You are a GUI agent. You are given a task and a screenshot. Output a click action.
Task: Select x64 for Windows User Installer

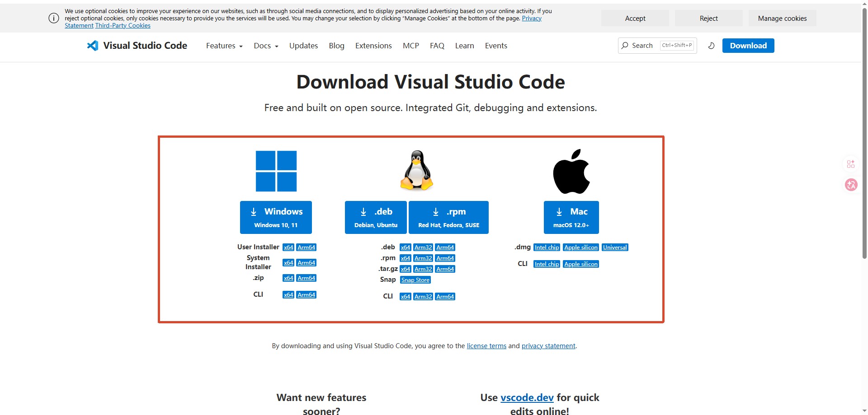coord(288,247)
